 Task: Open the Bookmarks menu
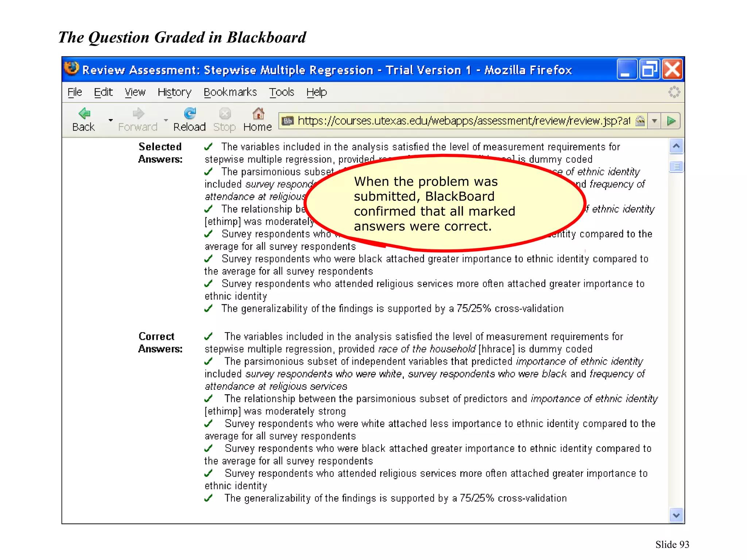point(230,92)
